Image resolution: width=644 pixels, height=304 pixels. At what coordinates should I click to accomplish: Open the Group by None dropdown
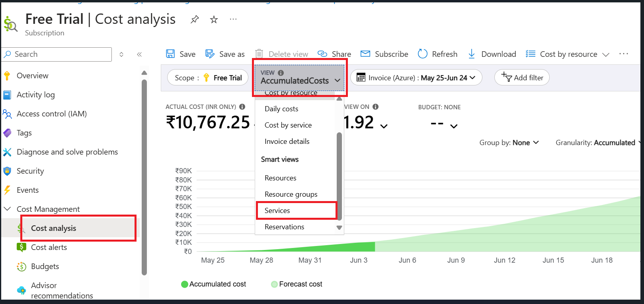pyautogui.click(x=509, y=143)
